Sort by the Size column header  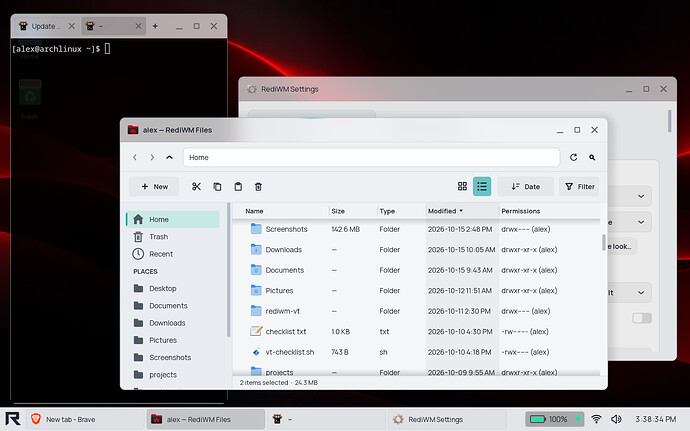(353, 211)
